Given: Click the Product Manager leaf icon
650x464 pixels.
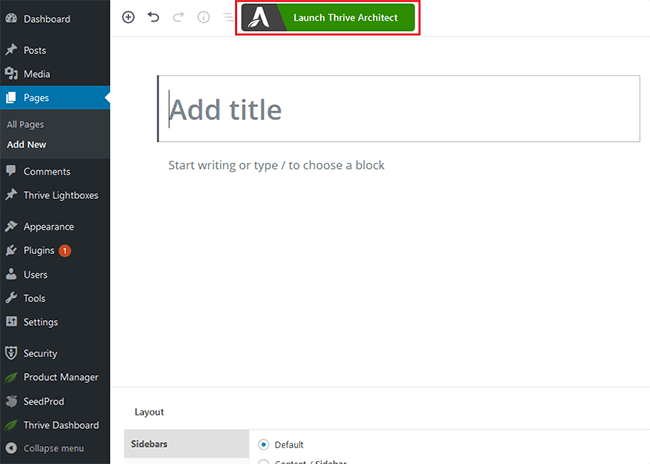Looking at the screenshot, I should [x=11, y=377].
